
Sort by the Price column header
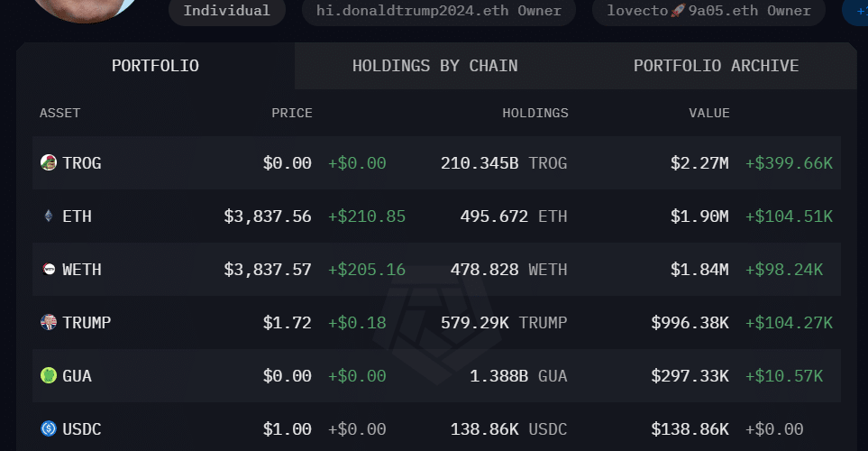292,114
